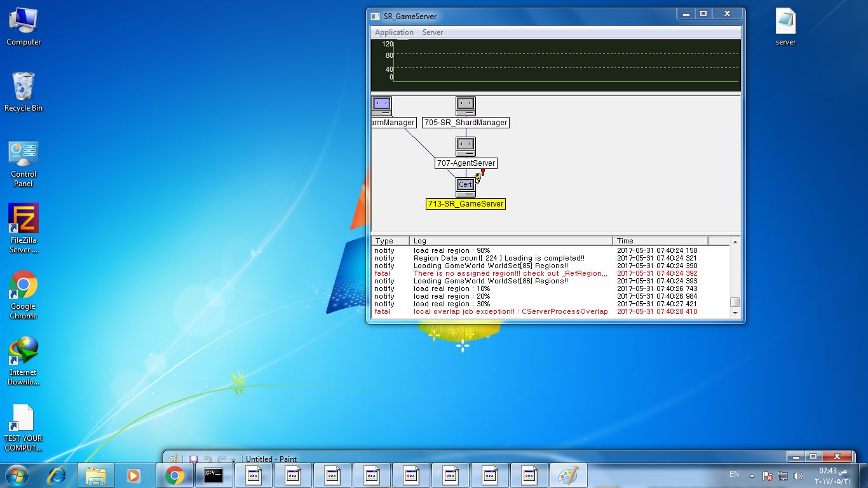
Task: Open the Application menu
Action: coord(394,32)
